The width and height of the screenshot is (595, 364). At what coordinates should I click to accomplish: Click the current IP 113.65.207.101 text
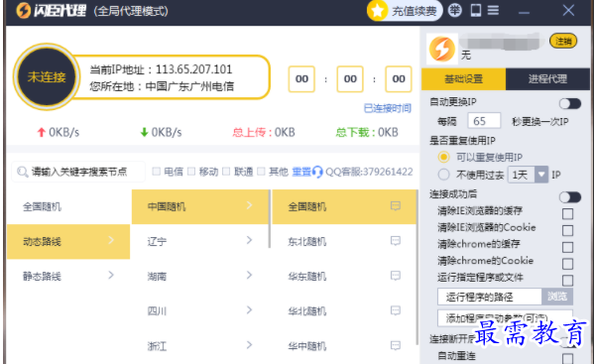[194, 69]
